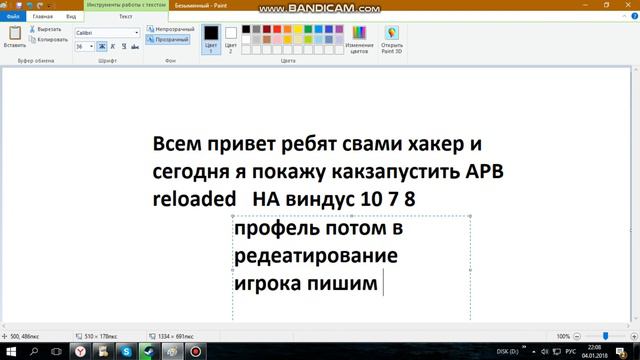640x360 pixels.
Task: Select Color 2 (Цвет 2) box
Action: 231,40
